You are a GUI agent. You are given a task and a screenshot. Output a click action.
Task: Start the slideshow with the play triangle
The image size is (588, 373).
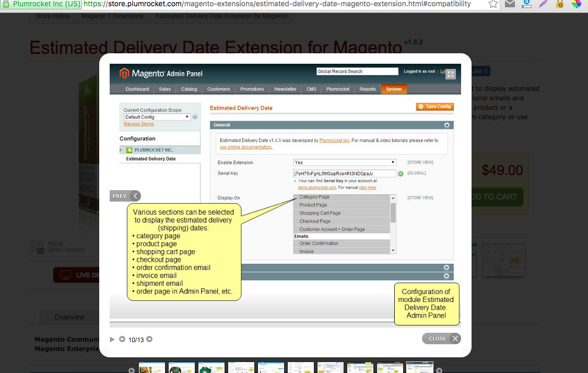click(x=112, y=340)
